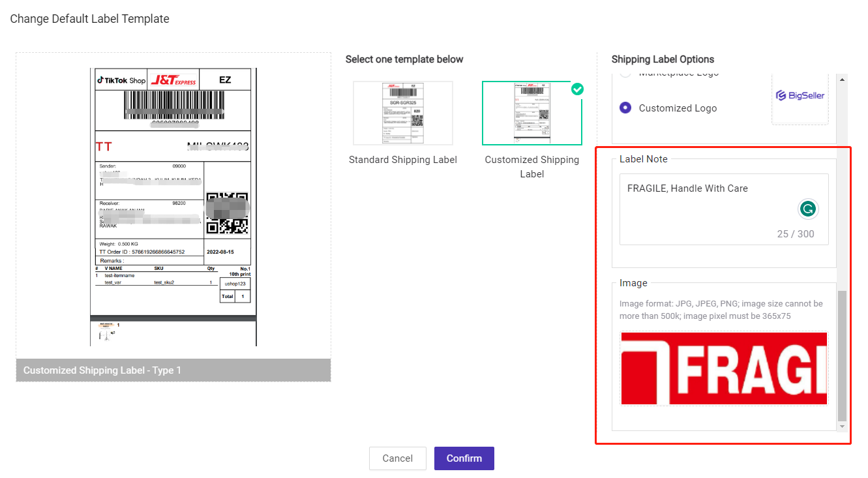
Task: Click the large label preview image
Action: coord(173,207)
